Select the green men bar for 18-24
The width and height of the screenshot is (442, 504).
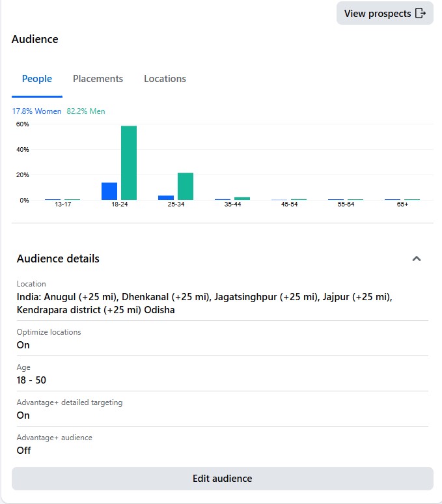pyautogui.click(x=129, y=163)
